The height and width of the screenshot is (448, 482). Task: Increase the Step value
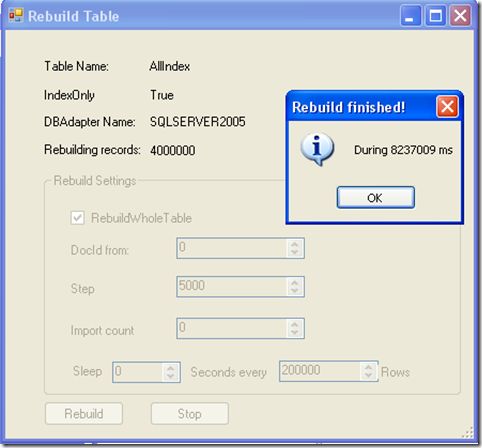[294, 282]
